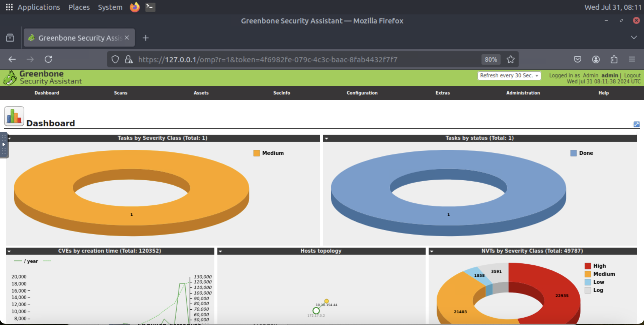Click the Logout link
Screen dimensions: 644x325
click(632, 75)
